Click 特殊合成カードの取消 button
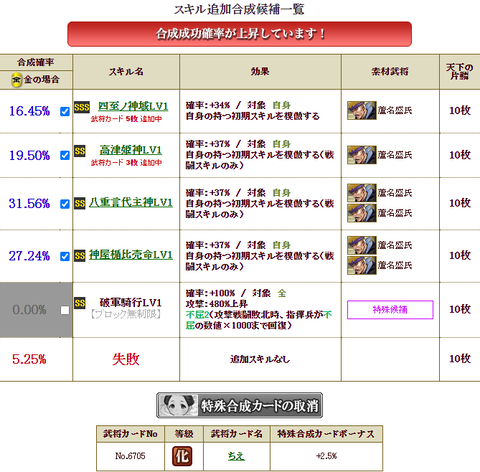The width and height of the screenshot is (480, 472). coord(239,405)
